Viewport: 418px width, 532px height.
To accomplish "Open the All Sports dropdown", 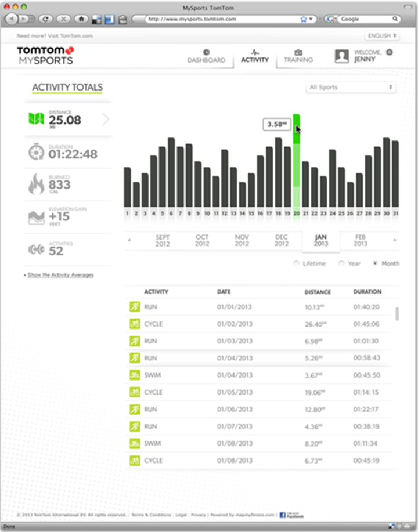I will (351, 87).
